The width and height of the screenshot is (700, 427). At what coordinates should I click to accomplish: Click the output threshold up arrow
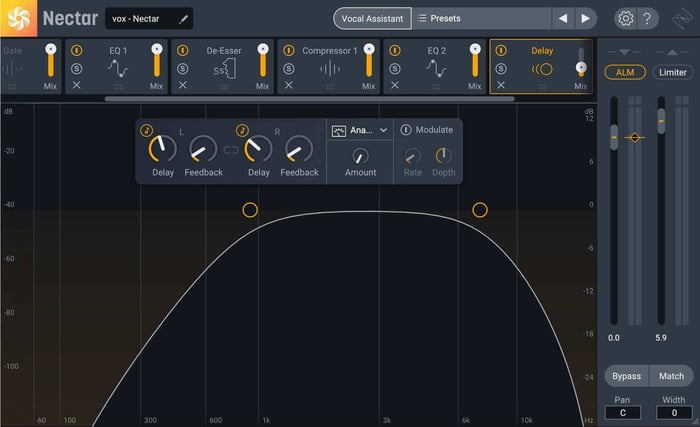click(672, 52)
